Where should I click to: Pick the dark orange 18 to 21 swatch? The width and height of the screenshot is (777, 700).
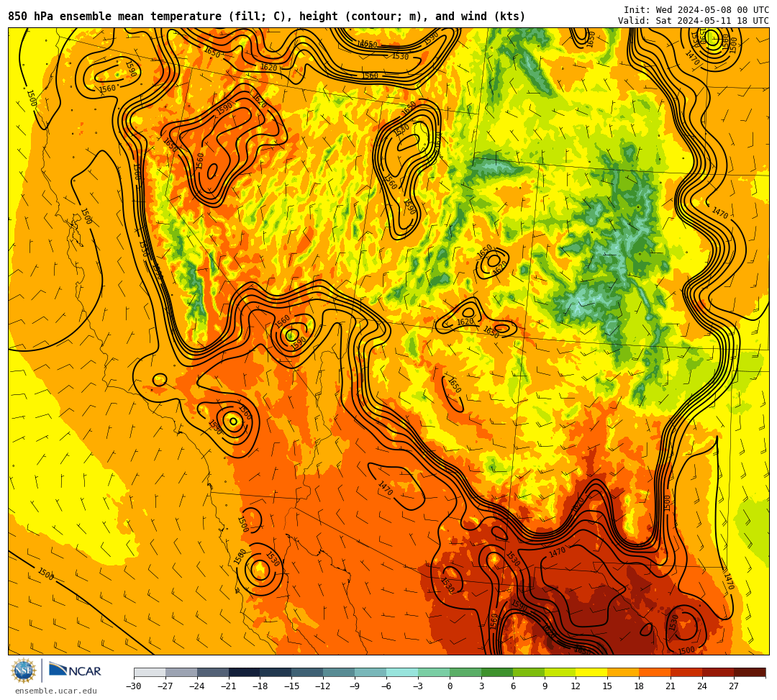(655, 672)
